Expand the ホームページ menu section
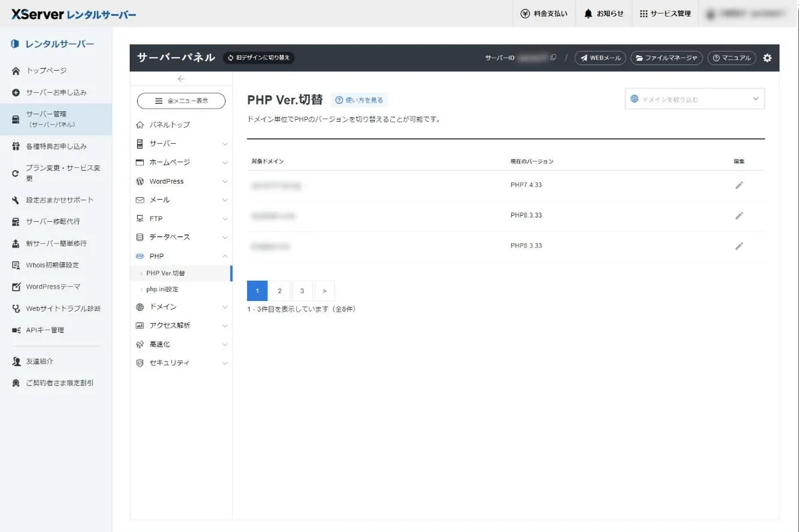 pyautogui.click(x=181, y=162)
